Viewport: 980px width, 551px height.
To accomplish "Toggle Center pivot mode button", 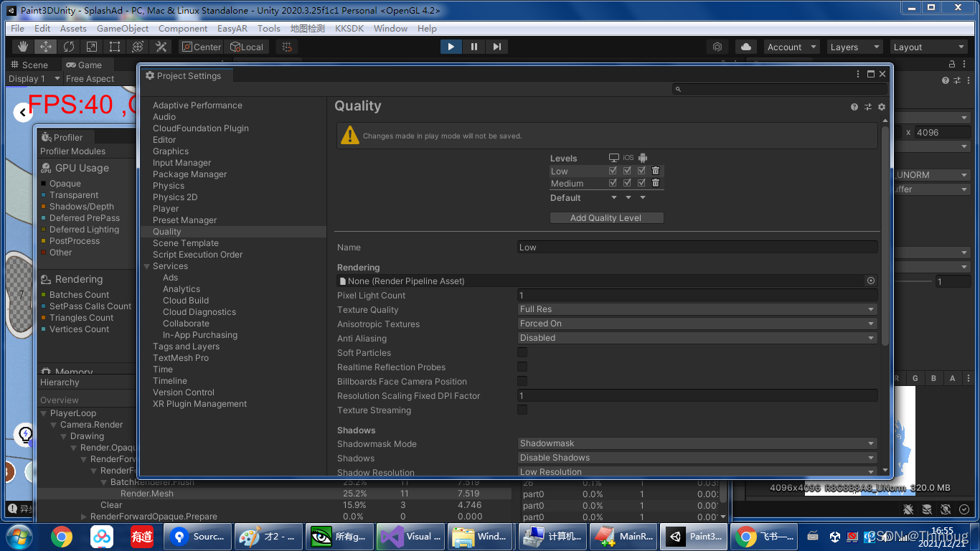I will (201, 47).
